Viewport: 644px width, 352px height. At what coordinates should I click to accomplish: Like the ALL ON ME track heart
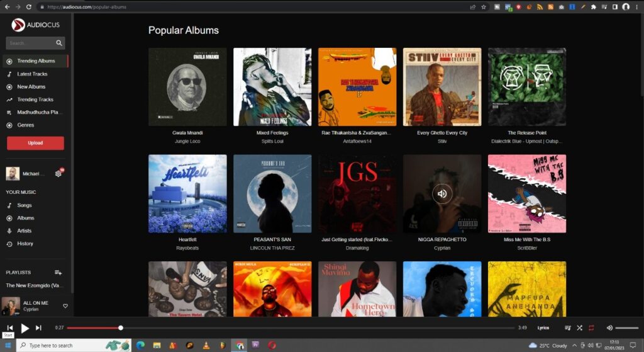65,306
